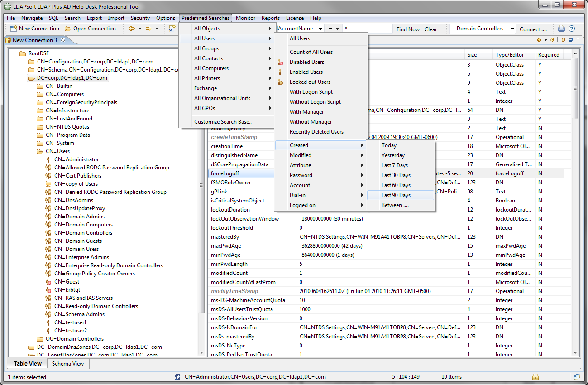Click the forward navigation arrow icon
The height and width of the screenshot is (385, 588).
[148, 29]
